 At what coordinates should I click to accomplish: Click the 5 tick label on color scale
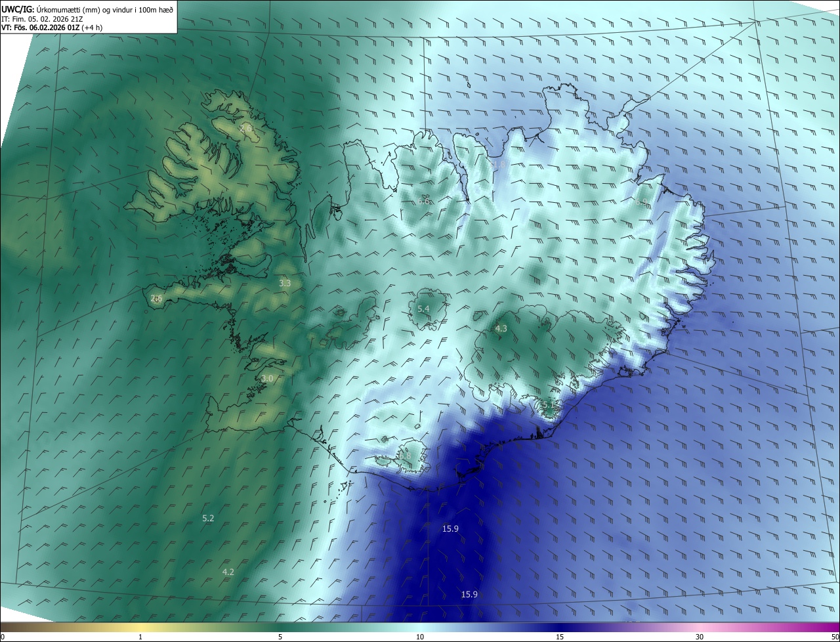coord(280,637)
